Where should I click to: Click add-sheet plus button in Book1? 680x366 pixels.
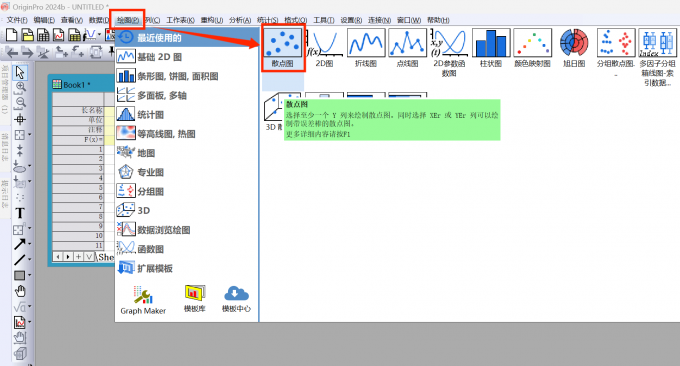click(x=78, y=257)
